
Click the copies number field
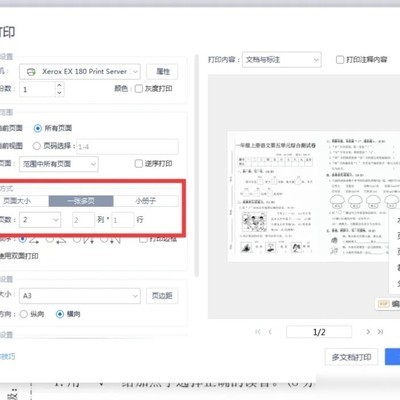click(x=37, y=89)
